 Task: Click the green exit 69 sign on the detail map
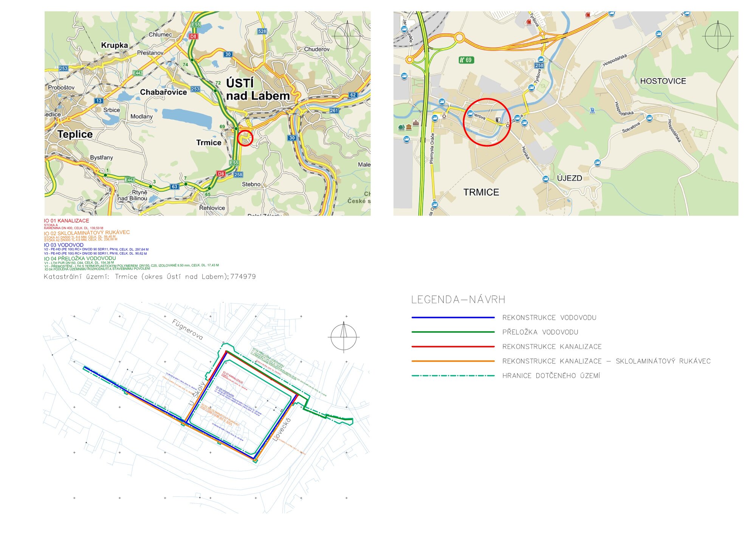[x=466, y=60]
